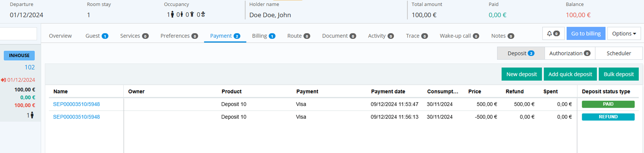Viewport: 644px width, 153px height.
Task: Click the red departure arrow icon
Action: [x=3, y=80]
